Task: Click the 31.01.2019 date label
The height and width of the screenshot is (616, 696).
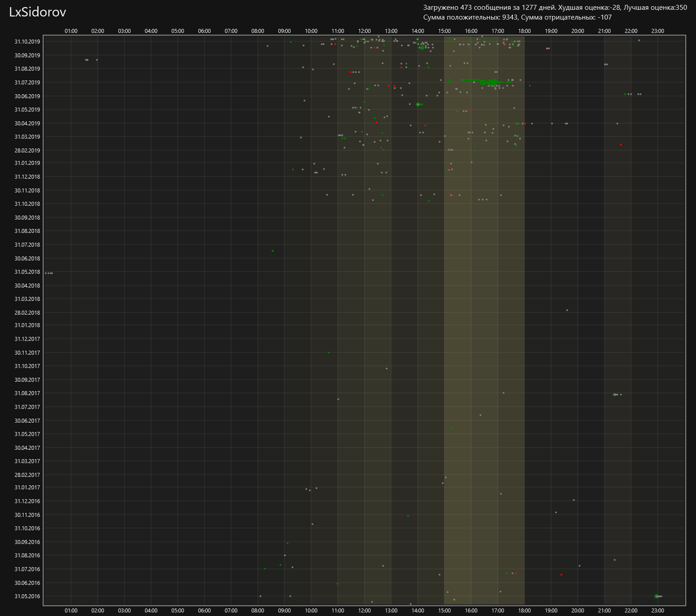Action: [x=27, y=163]
